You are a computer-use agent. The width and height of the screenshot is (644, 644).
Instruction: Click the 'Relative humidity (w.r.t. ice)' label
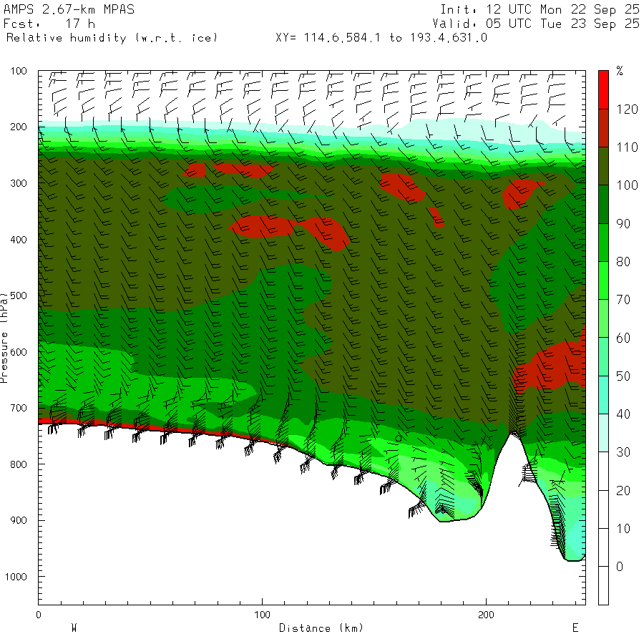[112, 38]
